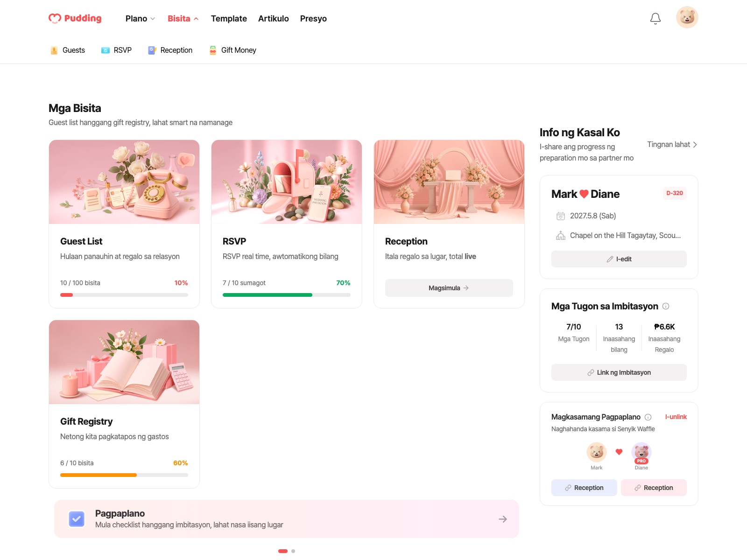The width and height of the screenshot is (747, 560).
Task: Click RSVP green progress bar
Action: click(287, 295)
